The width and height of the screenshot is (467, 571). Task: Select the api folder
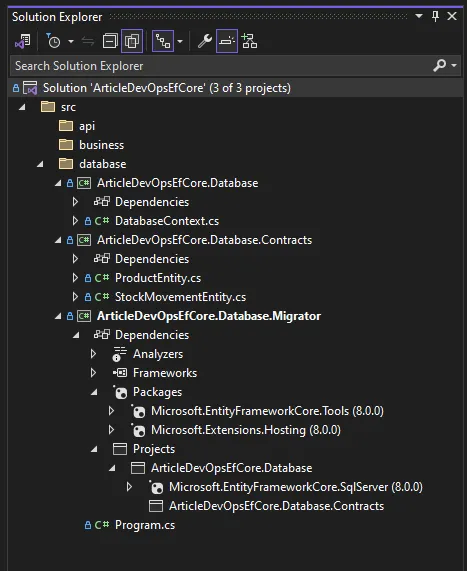tap(87, 126)
